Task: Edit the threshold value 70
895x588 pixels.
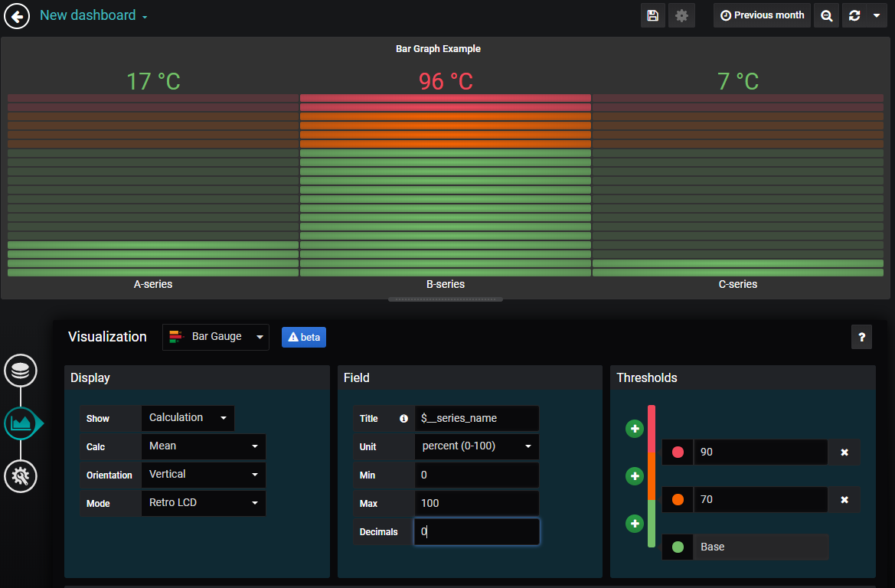Action: coord(760,499)
